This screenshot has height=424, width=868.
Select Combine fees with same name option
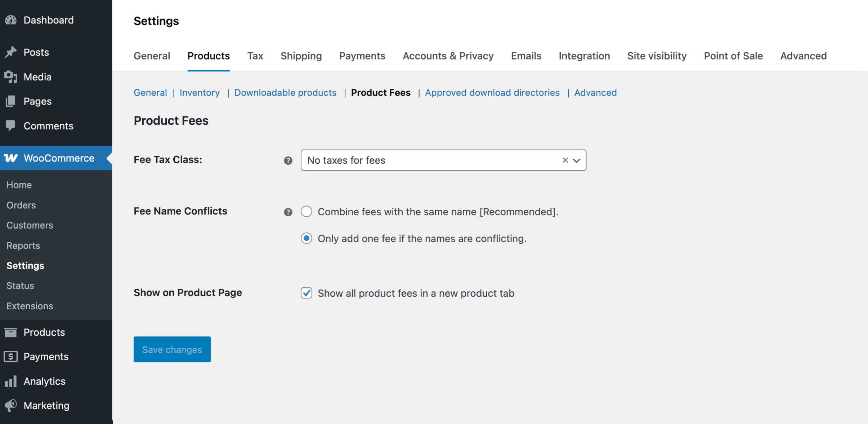pos(307,211)
